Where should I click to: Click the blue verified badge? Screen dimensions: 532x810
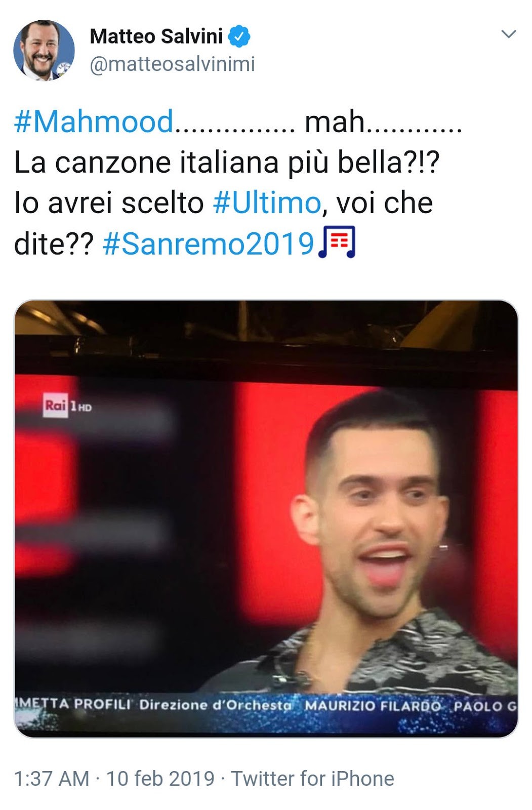239,36
